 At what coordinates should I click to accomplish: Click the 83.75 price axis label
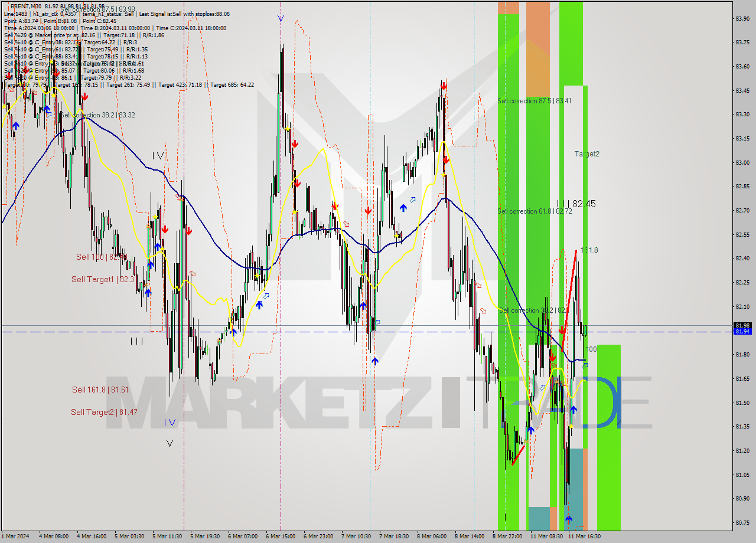click(x=742, y=42)
